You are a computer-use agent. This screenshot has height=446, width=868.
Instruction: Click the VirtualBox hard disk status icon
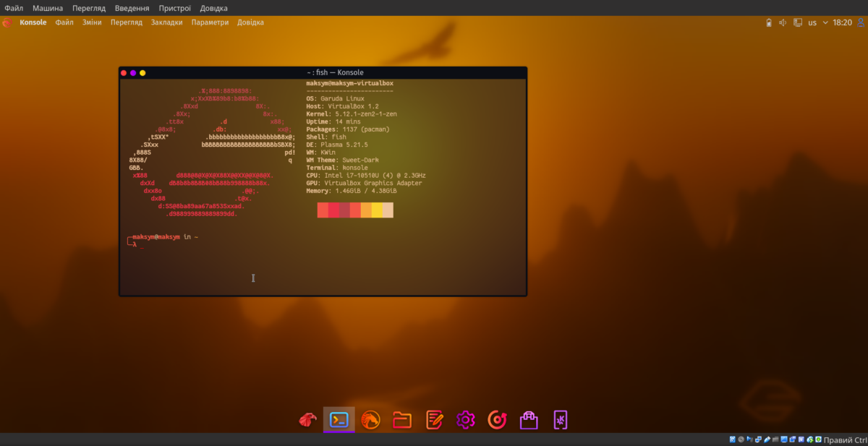coord(733,439)
